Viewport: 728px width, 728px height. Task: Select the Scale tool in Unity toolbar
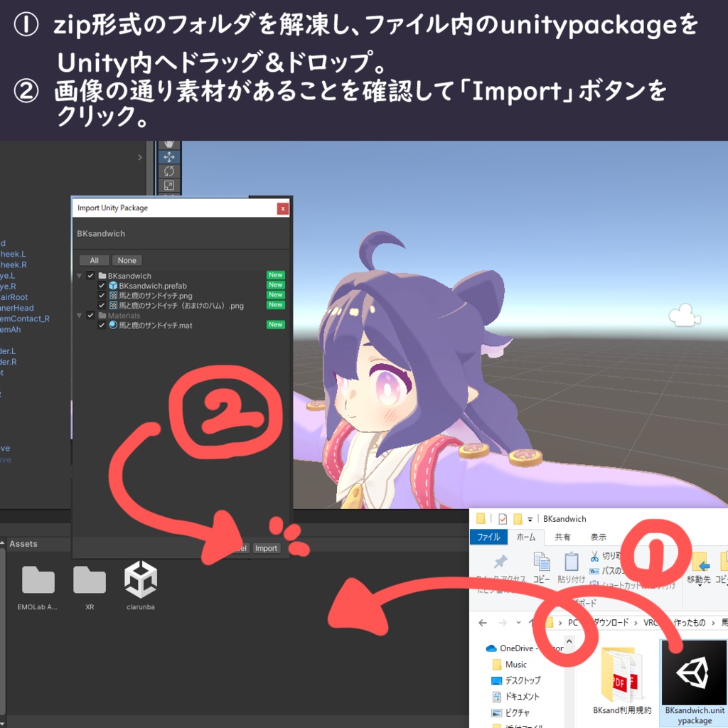click(169, 186)
